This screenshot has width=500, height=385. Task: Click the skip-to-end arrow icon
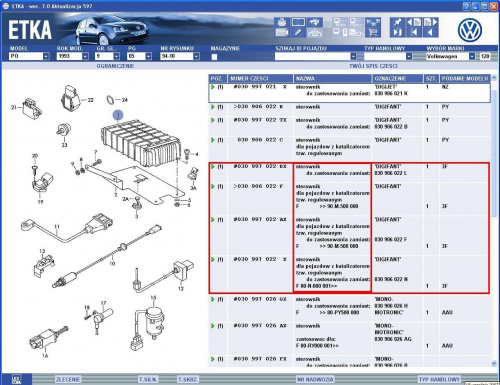(397, 32)
